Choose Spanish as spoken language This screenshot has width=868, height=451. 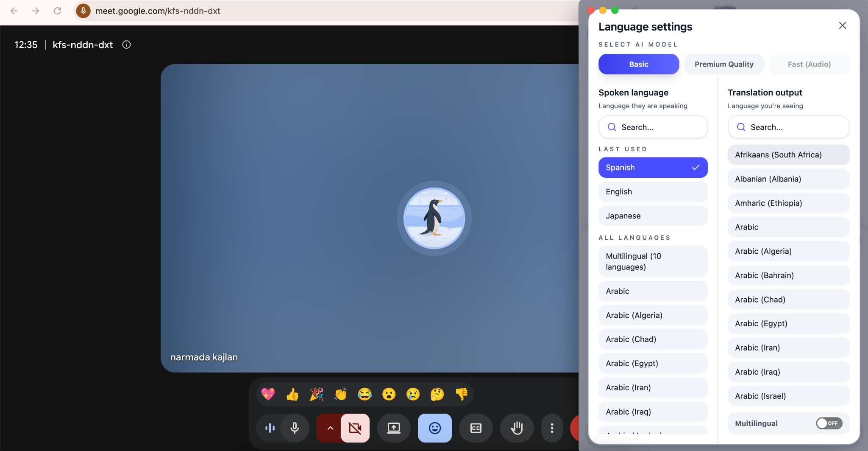(x=653, y=168)
